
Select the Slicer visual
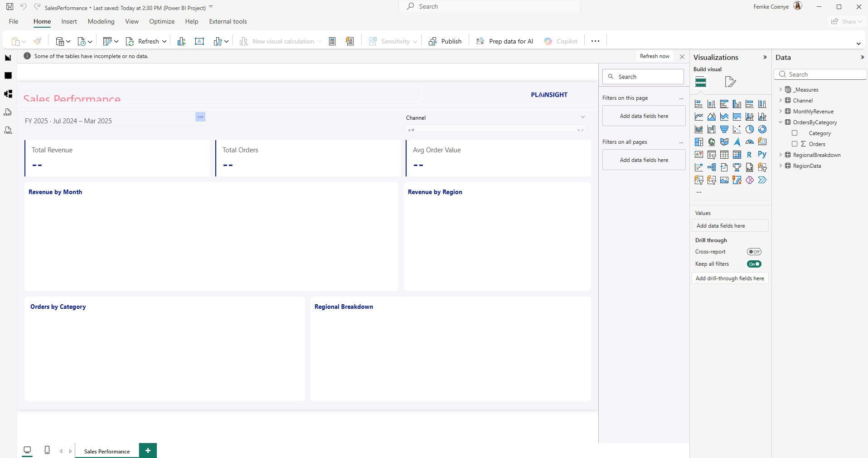pos(712,155)
